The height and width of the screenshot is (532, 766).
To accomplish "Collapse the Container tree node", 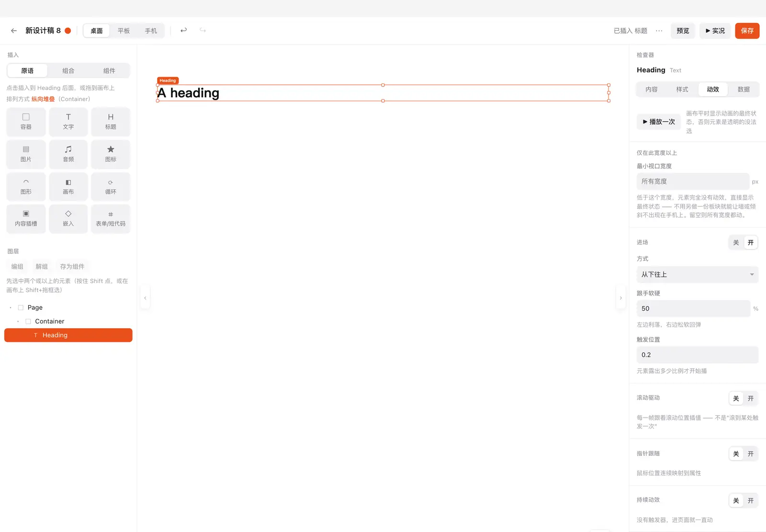I will pyautogui.click(x=18, y=321).
